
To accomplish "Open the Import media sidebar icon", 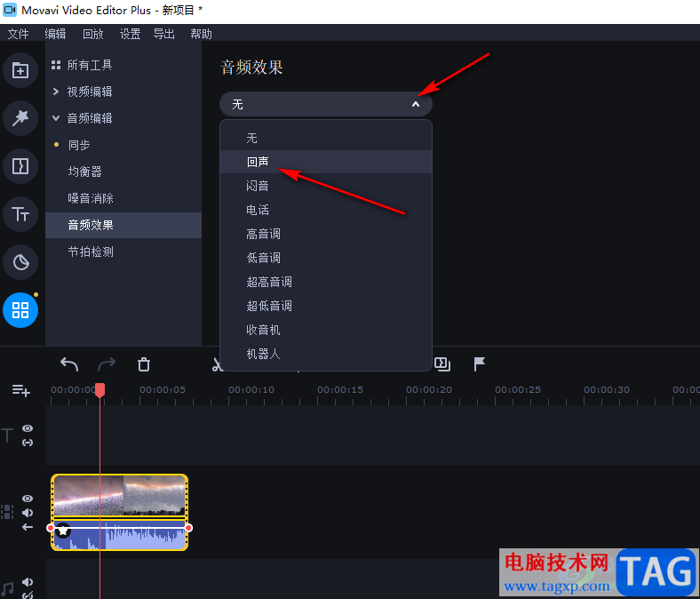I will coord(20,70).
